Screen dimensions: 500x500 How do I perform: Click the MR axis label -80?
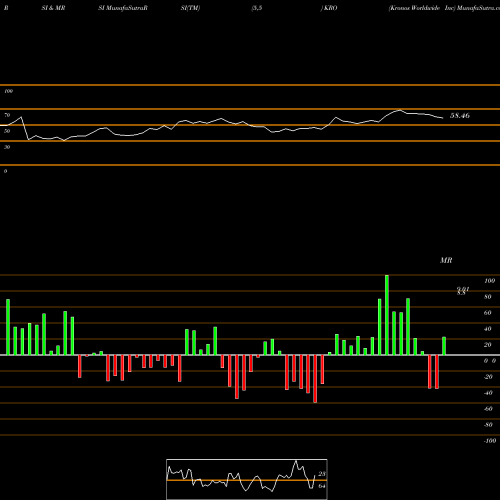(x=488, y=425)
